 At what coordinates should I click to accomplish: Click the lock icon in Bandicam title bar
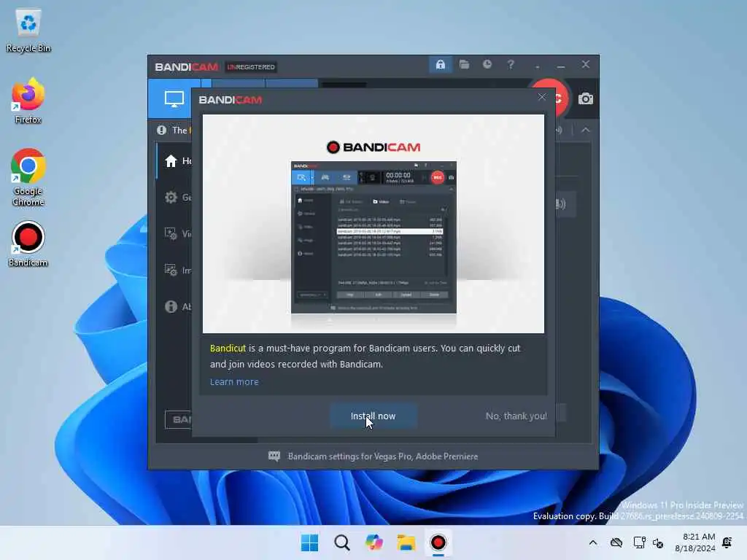tap(440, 65)
